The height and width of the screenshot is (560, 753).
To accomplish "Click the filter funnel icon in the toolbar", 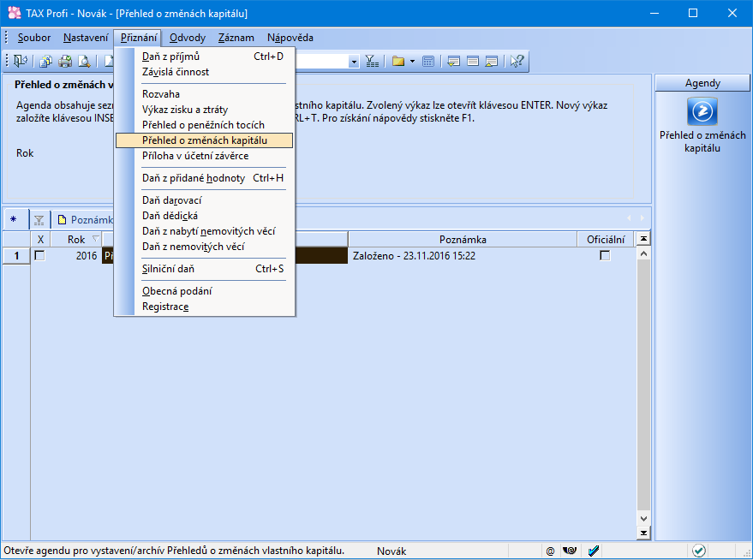I will [x=372, y=61].
